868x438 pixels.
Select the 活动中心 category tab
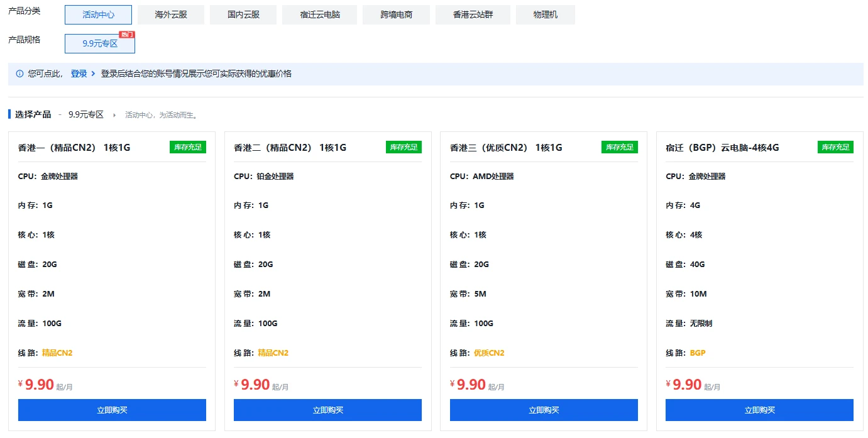98,14
